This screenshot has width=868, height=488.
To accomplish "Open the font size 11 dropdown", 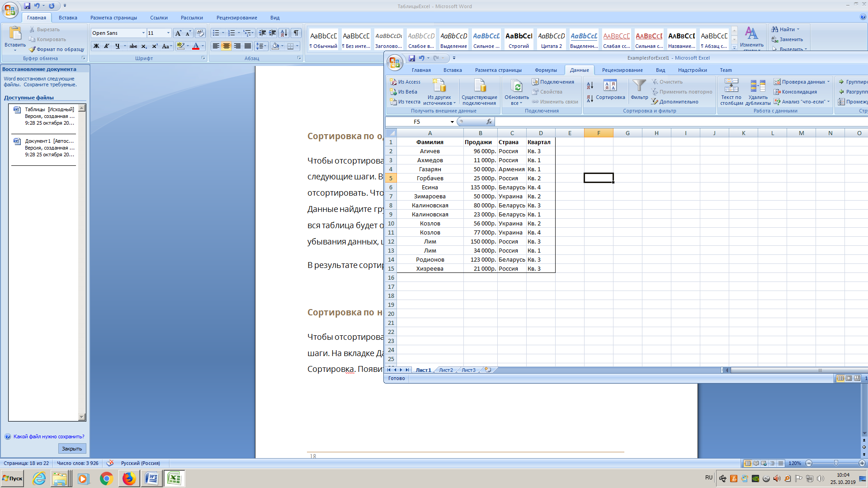I will [168, 33].
